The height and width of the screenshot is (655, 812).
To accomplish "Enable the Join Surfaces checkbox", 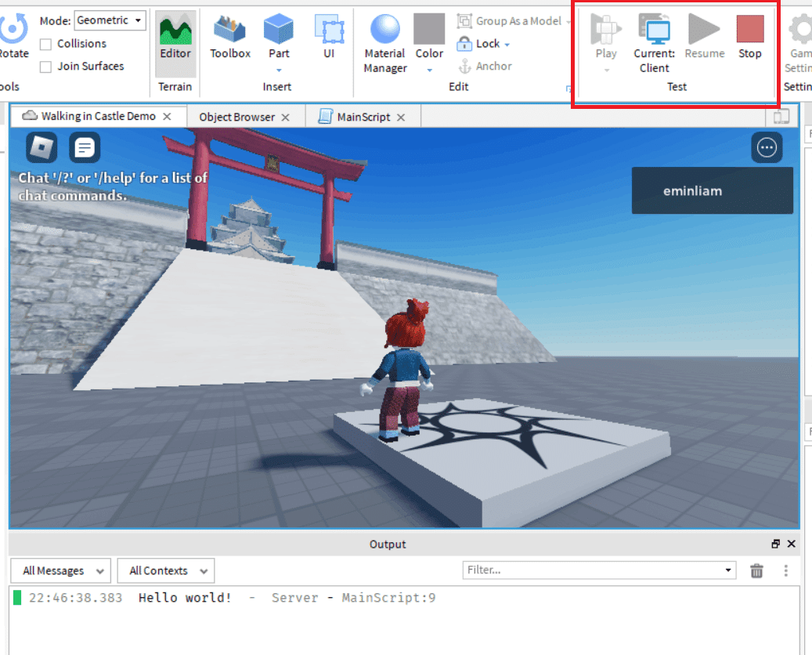I will click(x=45, y=67).
